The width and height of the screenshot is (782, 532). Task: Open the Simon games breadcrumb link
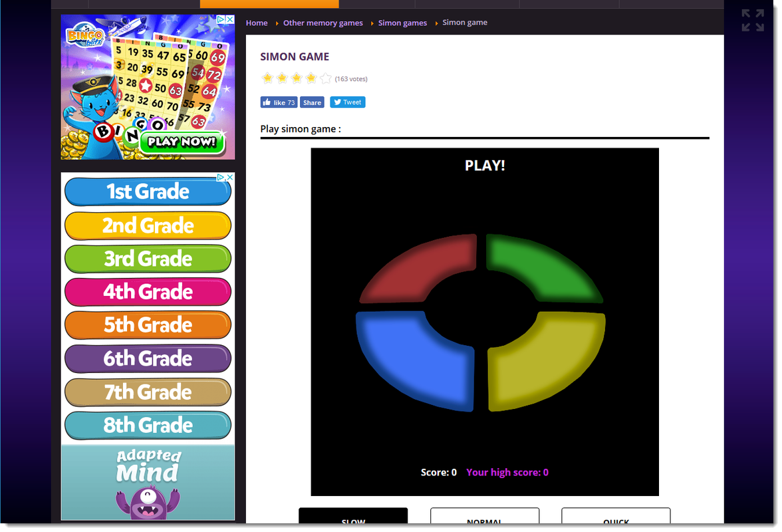(402, 23)
